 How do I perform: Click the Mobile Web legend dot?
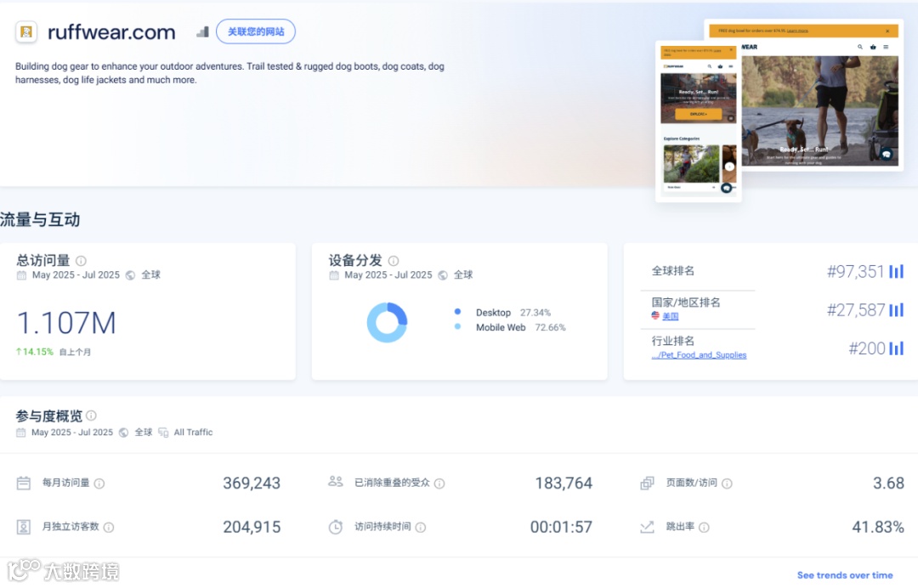[458, 326]
